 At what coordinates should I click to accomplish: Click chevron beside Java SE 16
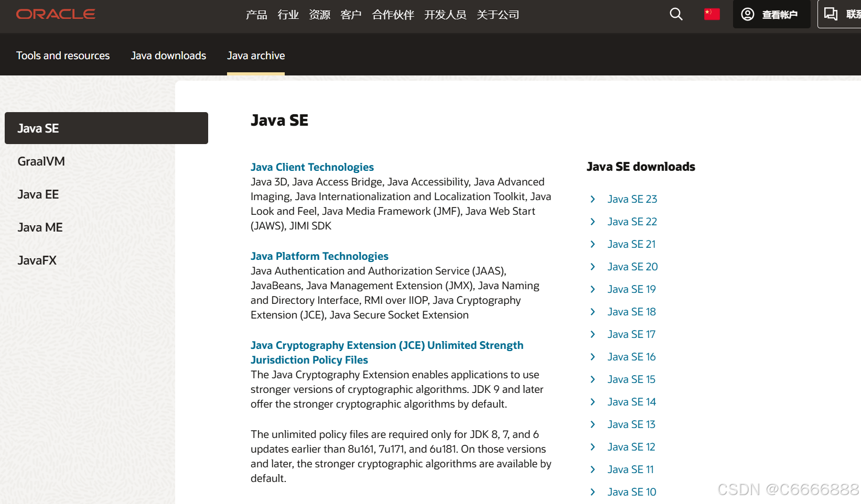point(593,357)
